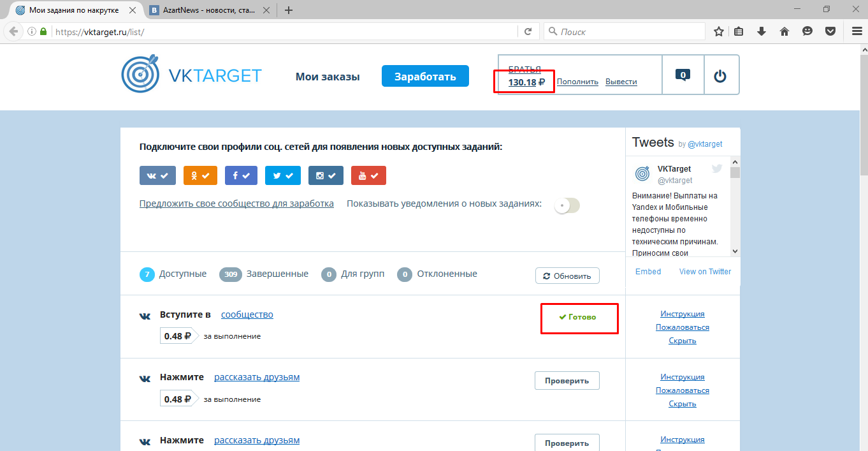Click the Готово status of Вступите в task
The image size is (868, 451).
[x=578, y=317]
